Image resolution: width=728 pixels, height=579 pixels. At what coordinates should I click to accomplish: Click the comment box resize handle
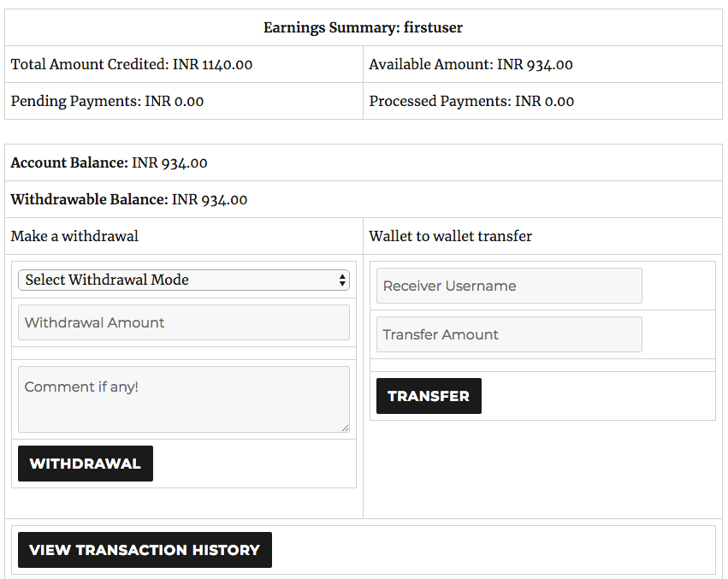[345, 428]
